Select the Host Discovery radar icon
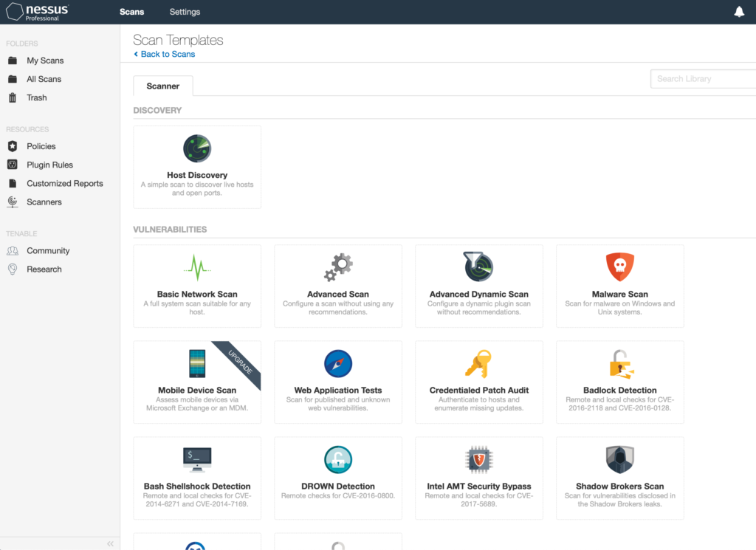The width and height of the screenshot is (756, 550). pyautogui.click(x=197, y=148)
